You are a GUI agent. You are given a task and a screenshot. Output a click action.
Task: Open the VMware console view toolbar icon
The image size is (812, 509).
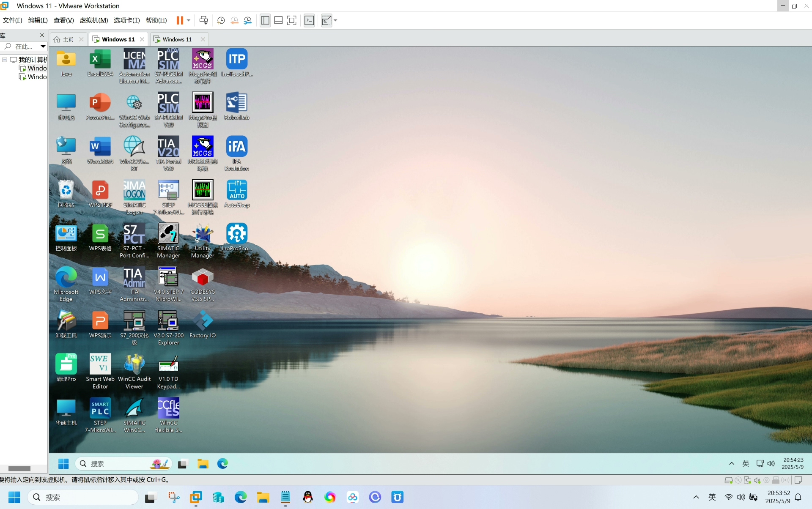click(x=309, y=20)
